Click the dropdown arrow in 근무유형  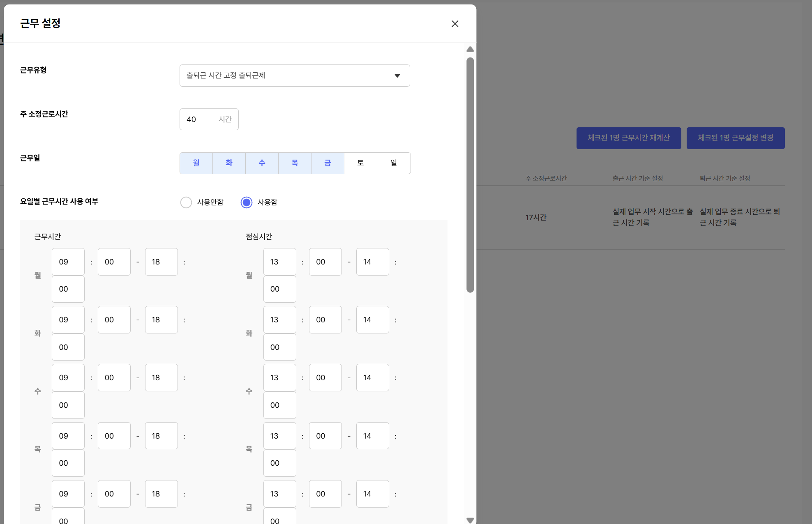click(397, 76)
